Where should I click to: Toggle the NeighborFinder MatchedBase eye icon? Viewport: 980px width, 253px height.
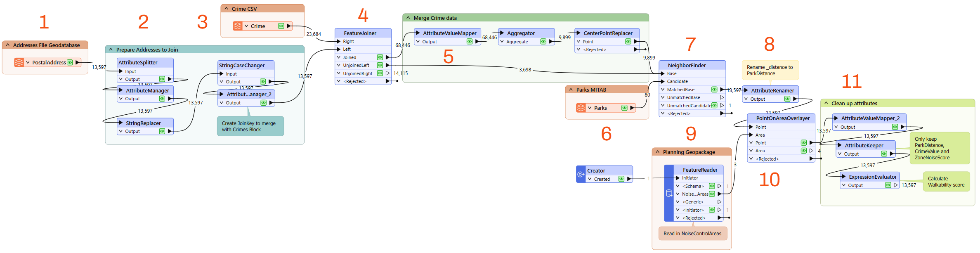(x=714, y=90)
